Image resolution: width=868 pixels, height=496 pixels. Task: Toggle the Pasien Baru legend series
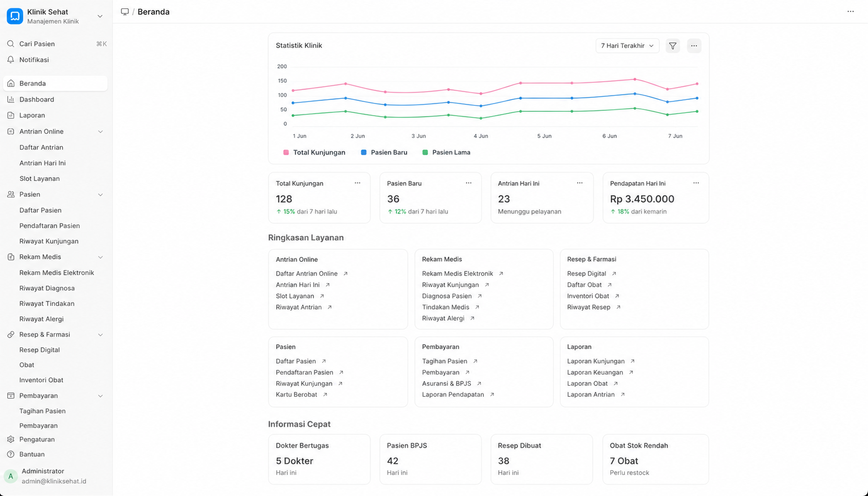point(384,152)
